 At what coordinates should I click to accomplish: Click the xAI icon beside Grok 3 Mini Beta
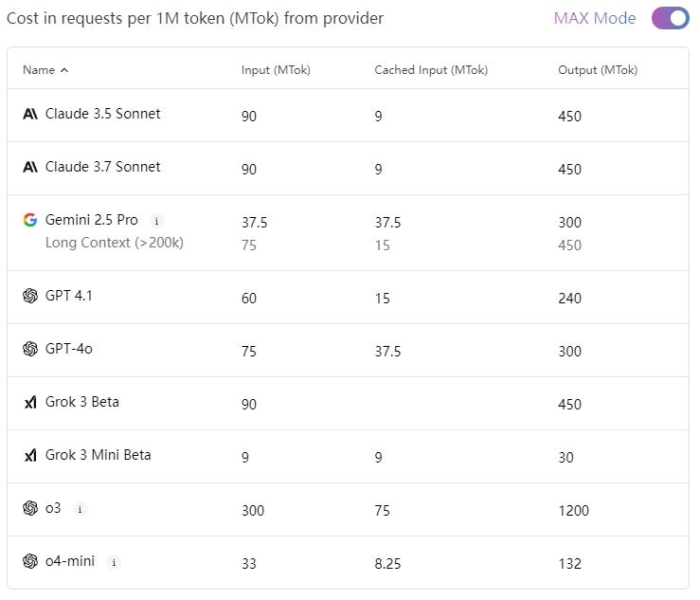tap(30, 455)
